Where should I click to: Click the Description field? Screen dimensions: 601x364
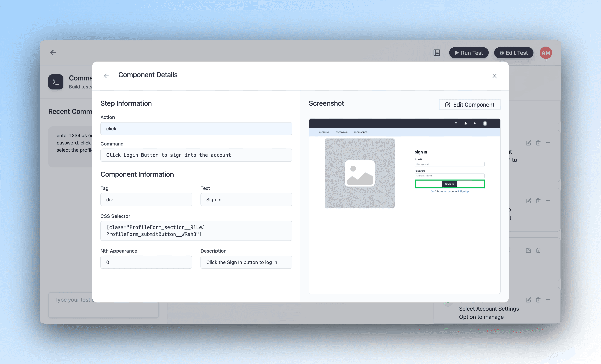246,262
